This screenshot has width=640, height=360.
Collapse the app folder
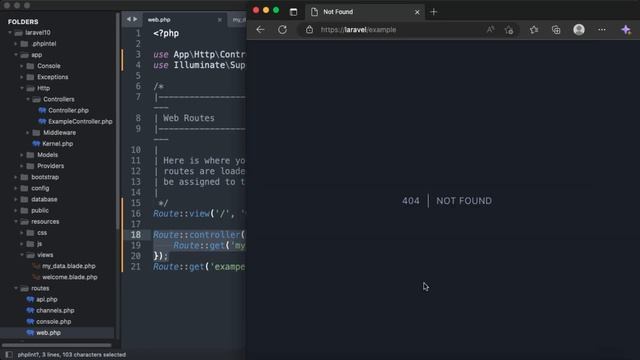pos(16,55)
